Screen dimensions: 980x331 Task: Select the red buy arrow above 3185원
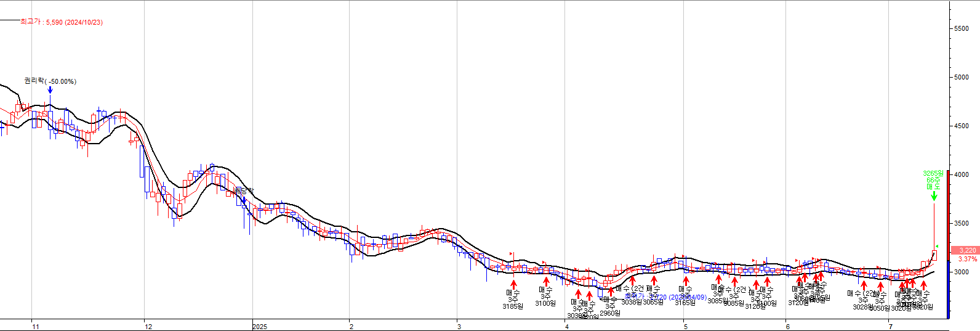[513, 284]
